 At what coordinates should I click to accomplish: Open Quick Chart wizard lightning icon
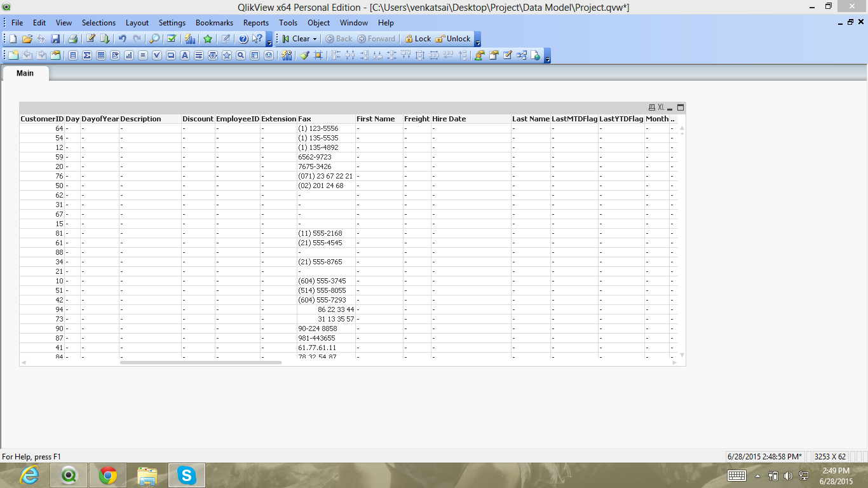(x=189, y=39)
